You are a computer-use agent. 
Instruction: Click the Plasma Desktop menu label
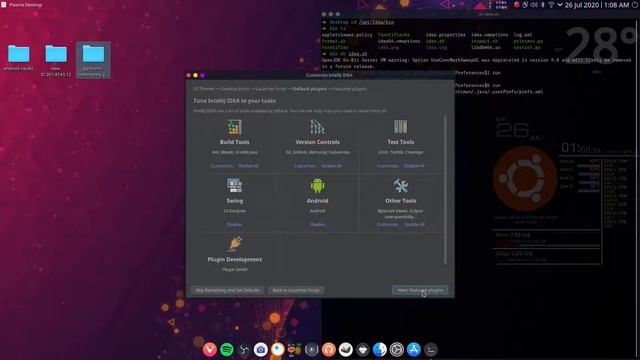click(25, 5)
